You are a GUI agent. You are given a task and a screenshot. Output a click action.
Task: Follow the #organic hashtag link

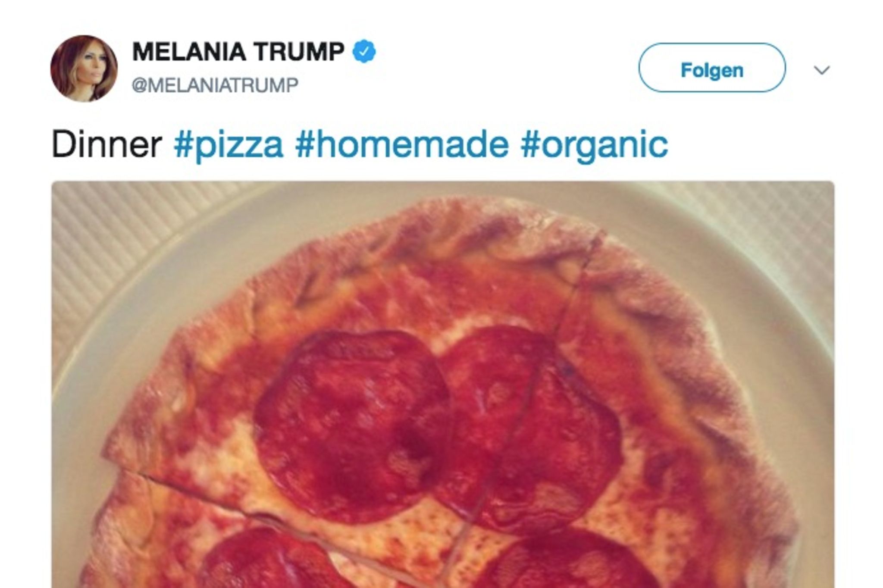[595, 145]
